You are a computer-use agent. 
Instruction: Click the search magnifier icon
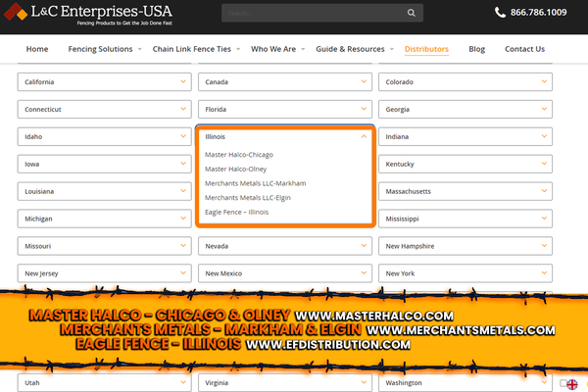tap(411, 13)
